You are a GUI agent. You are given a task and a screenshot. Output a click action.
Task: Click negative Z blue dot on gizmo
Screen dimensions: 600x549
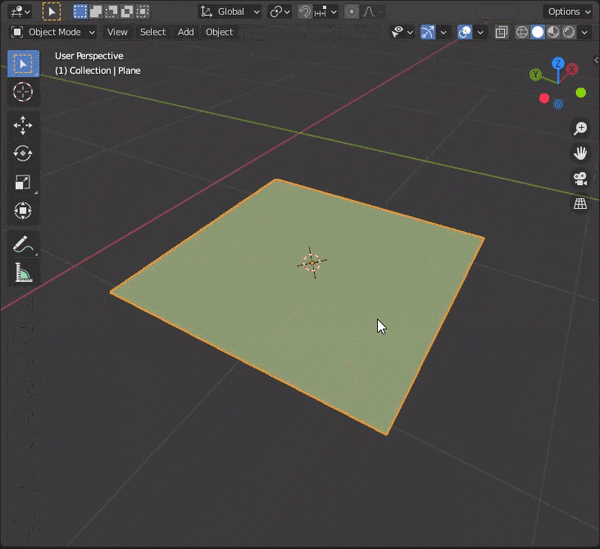pos(558,104)
